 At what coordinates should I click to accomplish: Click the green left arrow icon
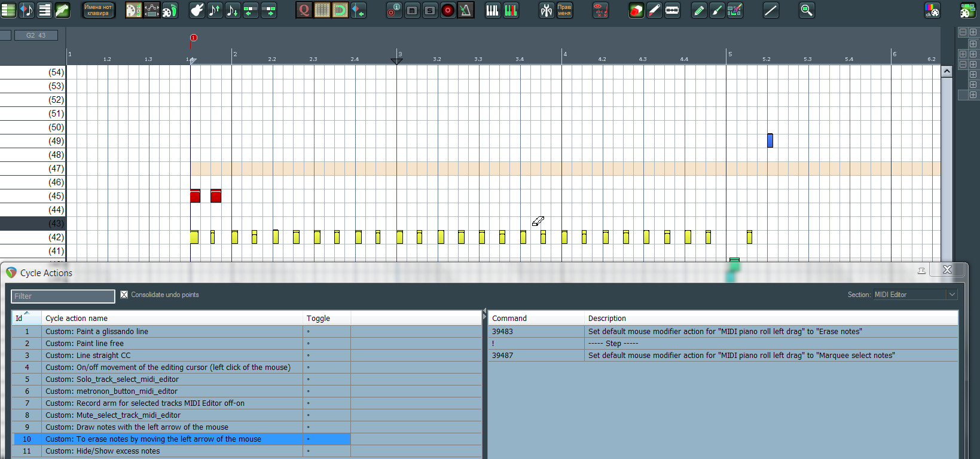point(251,10)
